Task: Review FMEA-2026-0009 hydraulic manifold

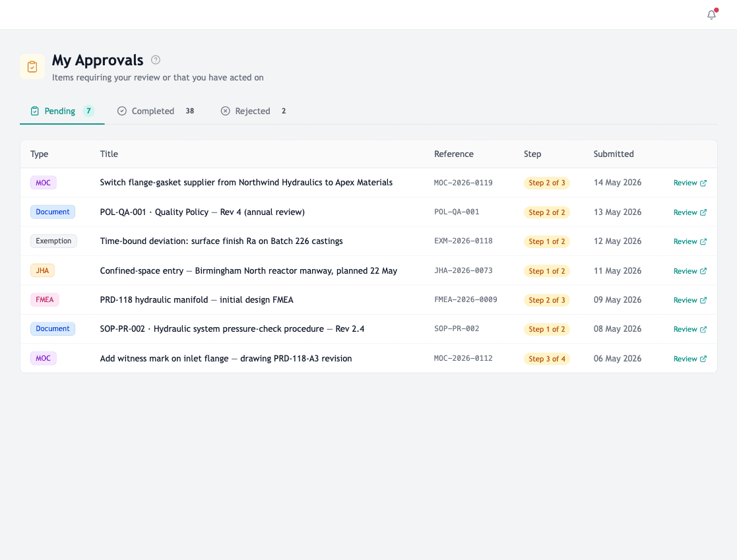Action: (x=689, y=300)
